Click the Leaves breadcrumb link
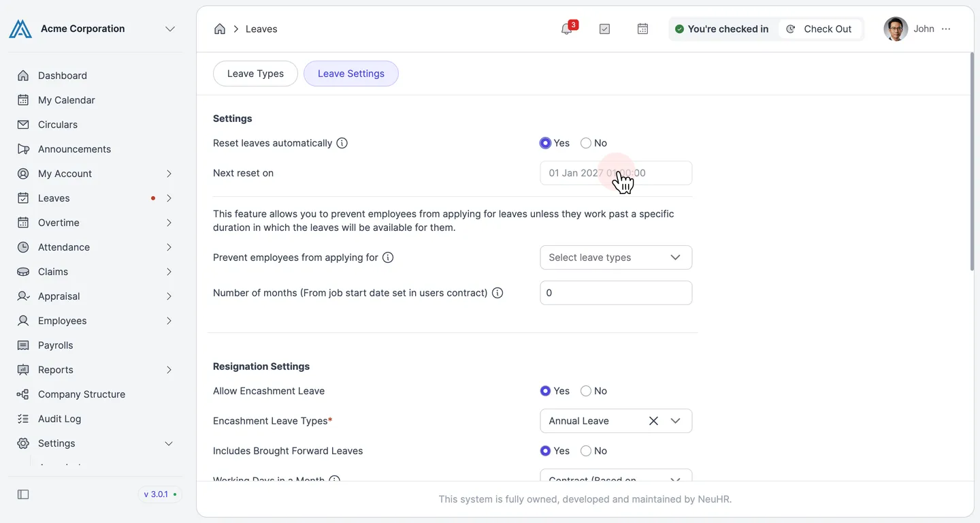The height and width of the screenshot is (523, 980). click(x=261, y=29)
